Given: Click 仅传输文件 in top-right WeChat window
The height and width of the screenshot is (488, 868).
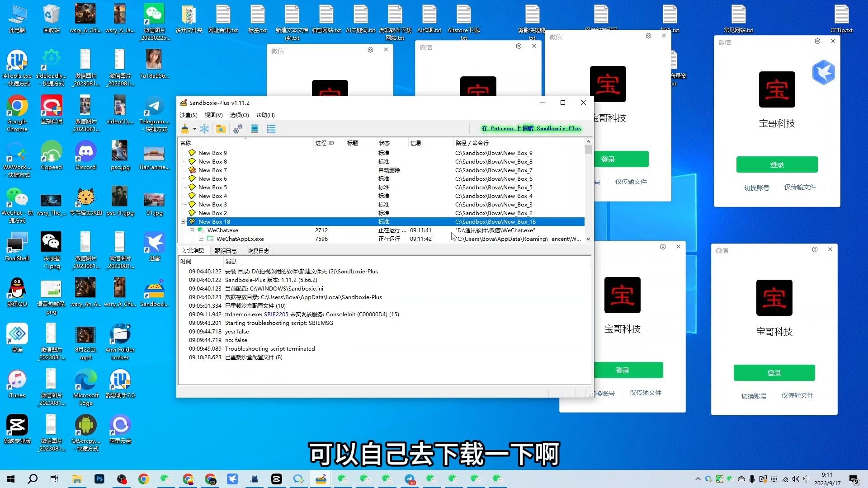Looking at the screenshot, I should (800, 187).
